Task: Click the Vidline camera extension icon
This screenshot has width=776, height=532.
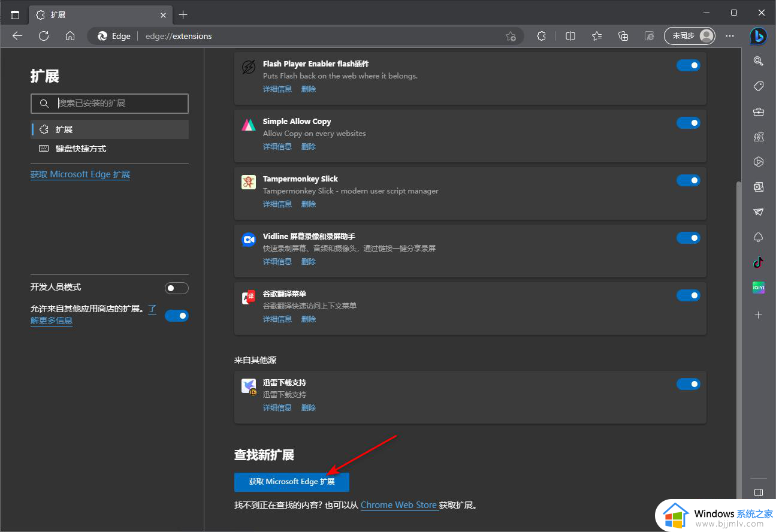Action: (249, 240)
